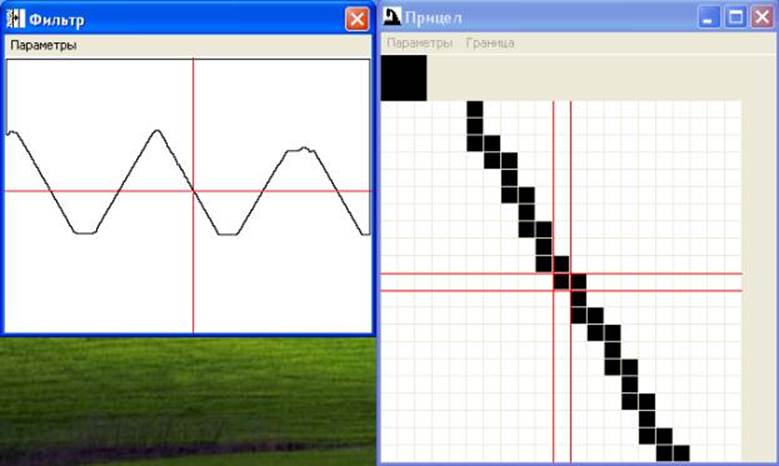The width and height of the screenshot is (779, 466).
Task: Minimize the Прицел window
Action: click(709, 17)
